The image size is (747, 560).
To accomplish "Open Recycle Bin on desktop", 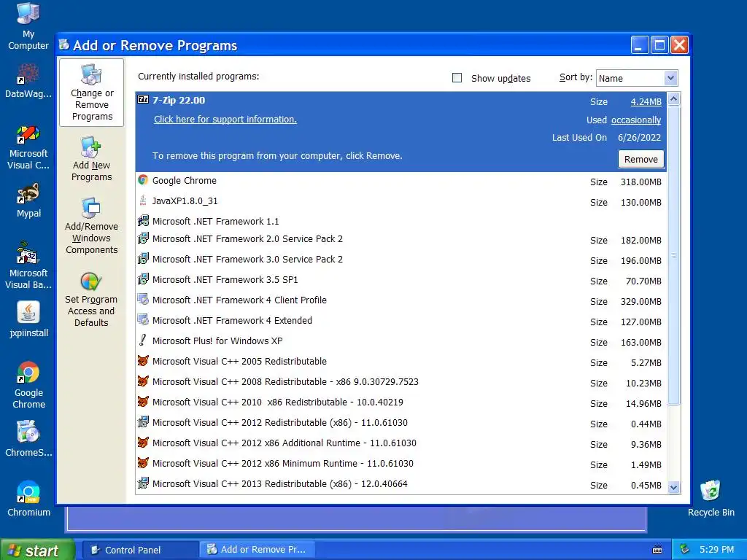I will point(711,499).
